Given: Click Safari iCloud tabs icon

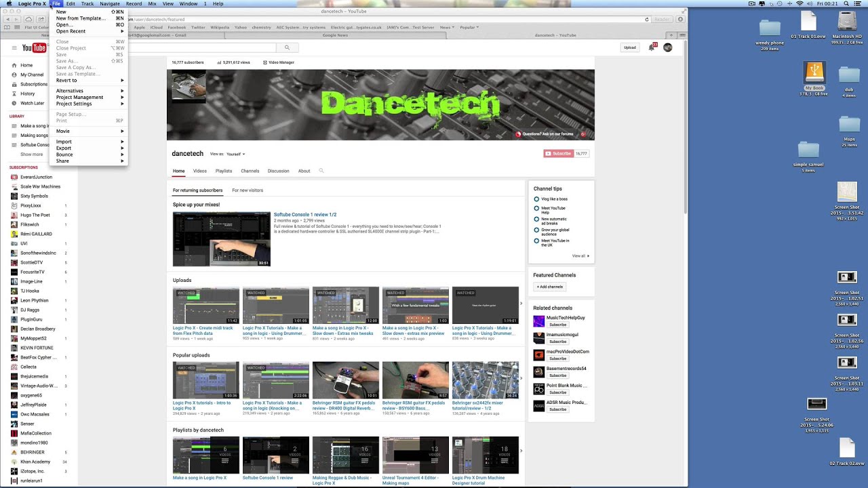Looking at the screenshot, I should (28, 19).
